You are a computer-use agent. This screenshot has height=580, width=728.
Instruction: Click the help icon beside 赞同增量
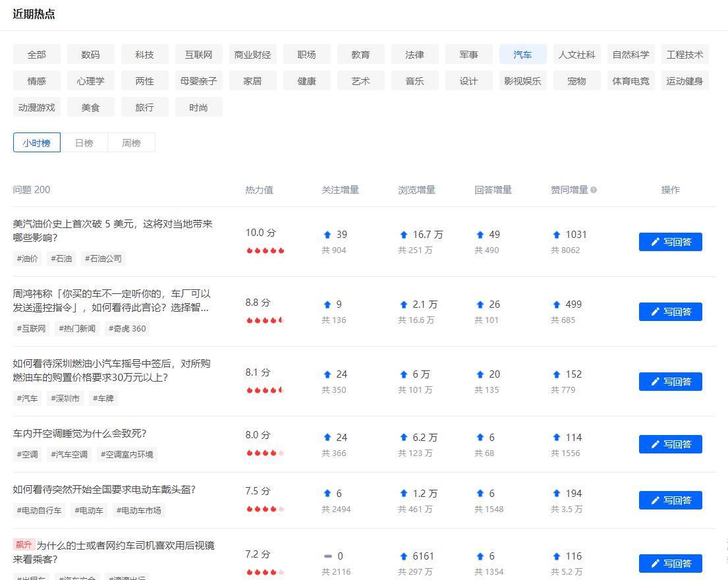[x=594, y=190]
